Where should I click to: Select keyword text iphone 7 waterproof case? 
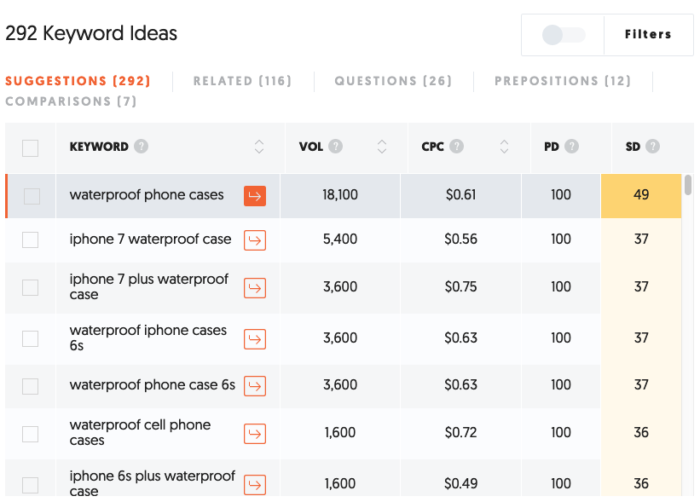(x=150, y=239)
